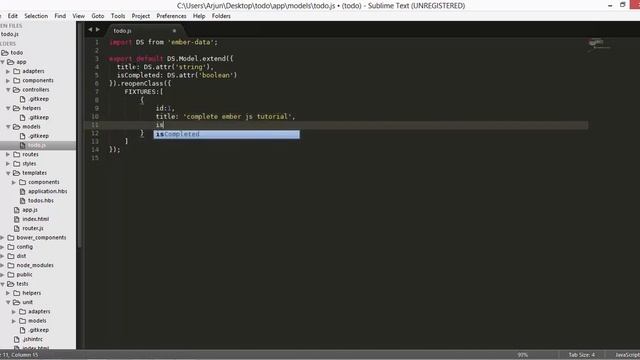Open .gitkeep inside app's models folder
640x360 pixels.
(x=38, y=136)
